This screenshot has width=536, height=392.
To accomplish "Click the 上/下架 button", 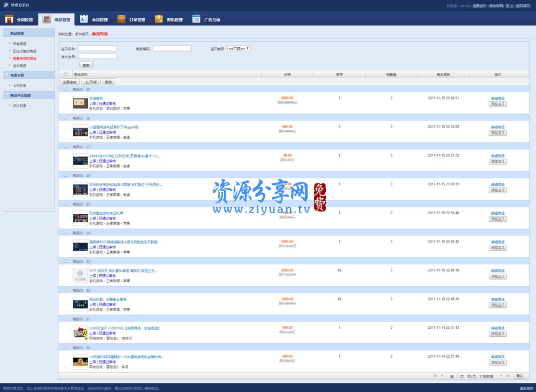I will click(x=91, y=82).
